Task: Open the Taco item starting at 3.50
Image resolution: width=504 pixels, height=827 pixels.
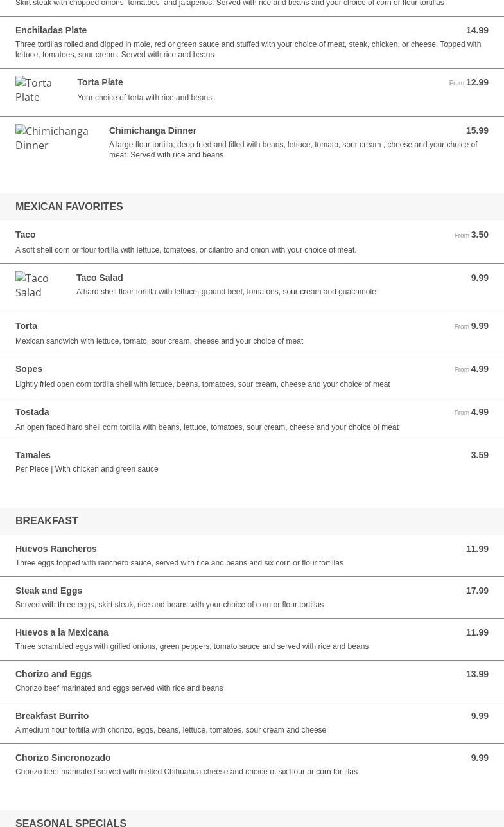Action: tap(252, 242)
